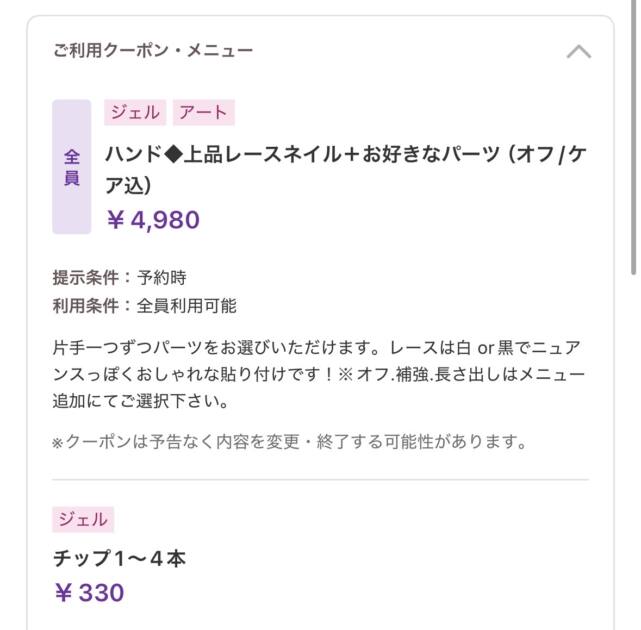The height and width of the screenshot is (630, 641).
Task: Tap the purple 全員 badge
Action: coord(72,167)
